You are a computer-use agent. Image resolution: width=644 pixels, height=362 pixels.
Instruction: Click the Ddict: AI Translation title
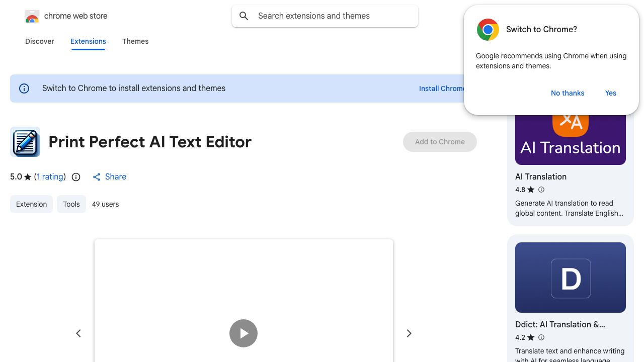coord(560,324)
